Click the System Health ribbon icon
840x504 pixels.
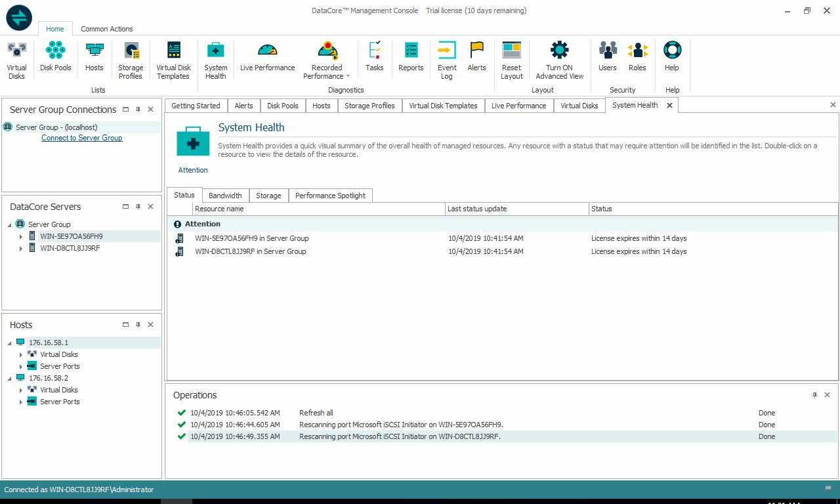(215, 60)
